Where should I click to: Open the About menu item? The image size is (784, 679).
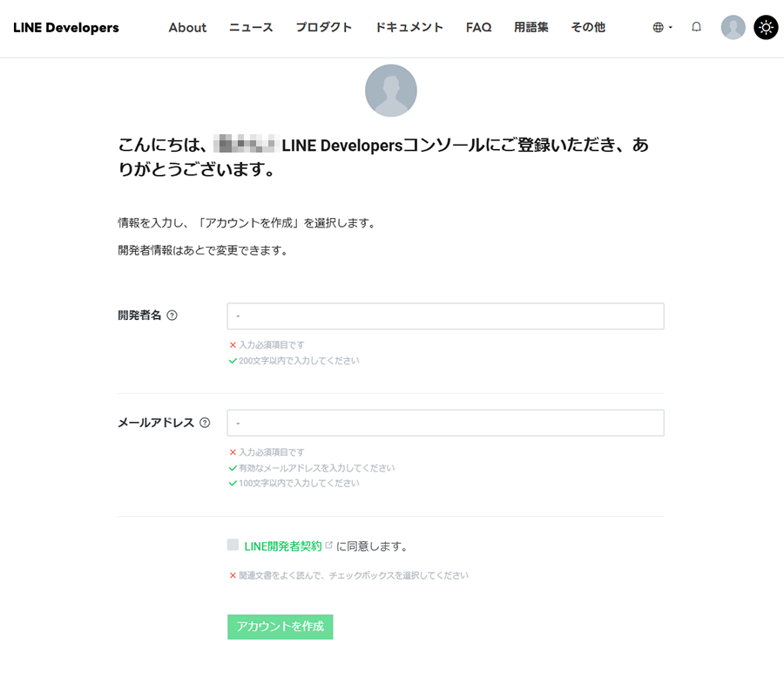[187, 27]
